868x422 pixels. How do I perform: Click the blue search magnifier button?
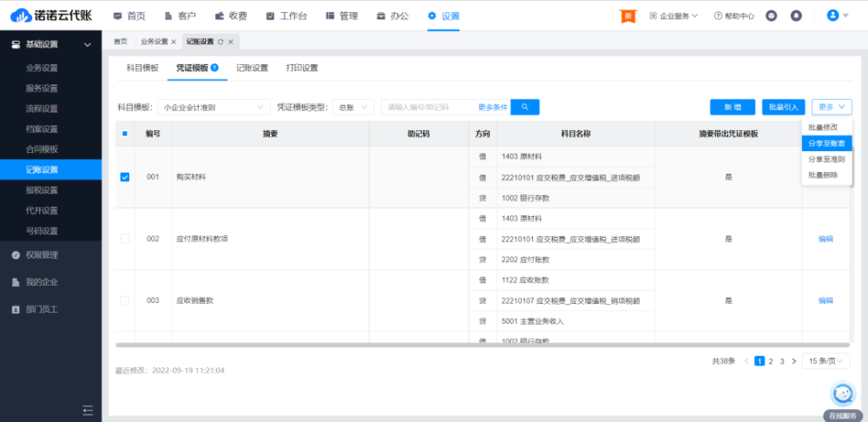(x=525, y=107)
